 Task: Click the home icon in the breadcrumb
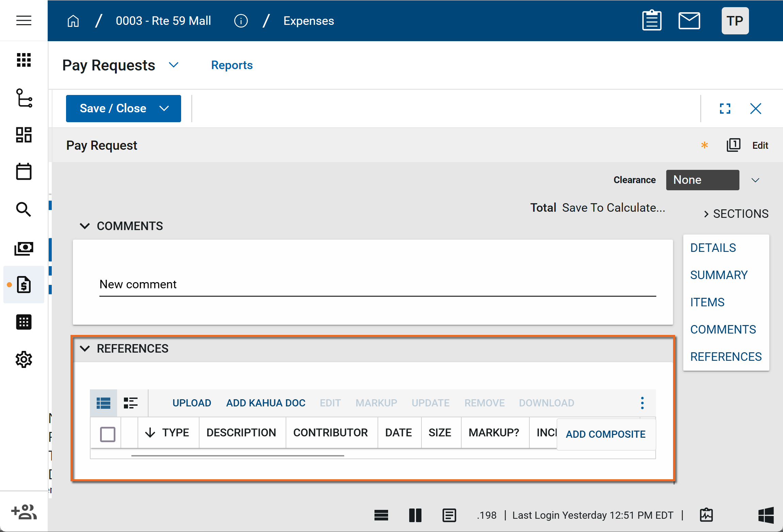[x=73, y=21]
